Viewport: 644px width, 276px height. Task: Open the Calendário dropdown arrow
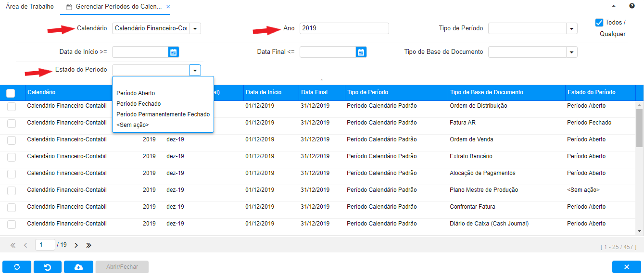click(195, 29)
